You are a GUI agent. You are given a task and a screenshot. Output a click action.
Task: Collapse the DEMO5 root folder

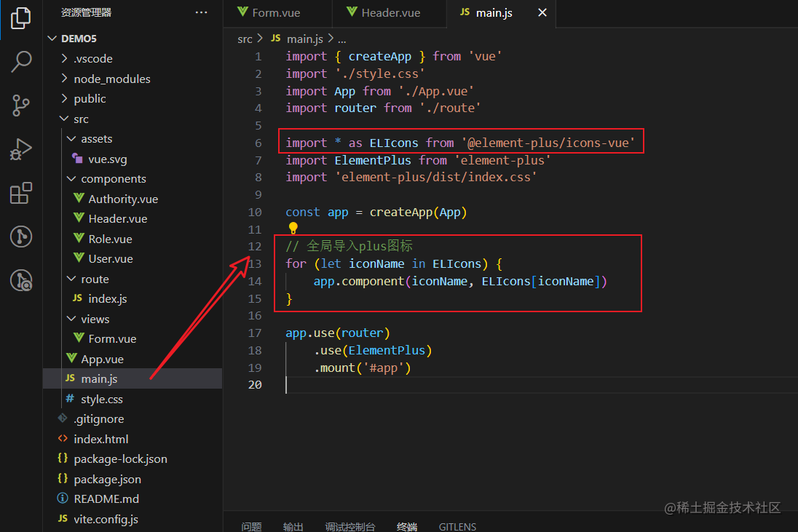[x=52, y=38]
